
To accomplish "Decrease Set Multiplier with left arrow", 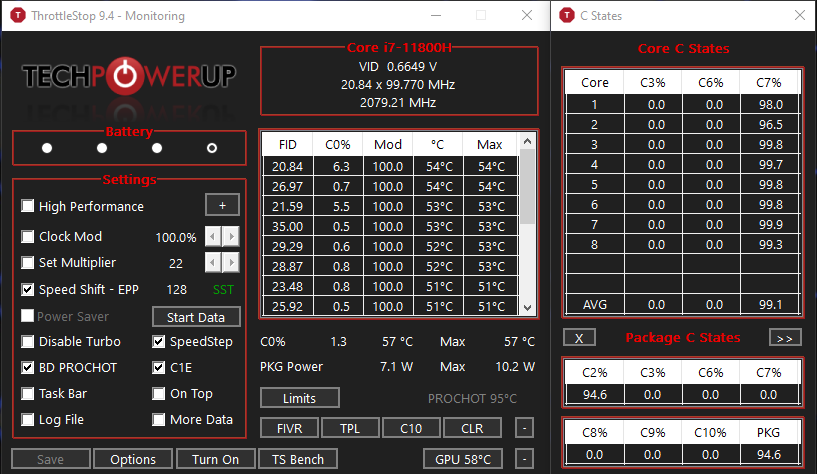I will click(x=213, y=263).
